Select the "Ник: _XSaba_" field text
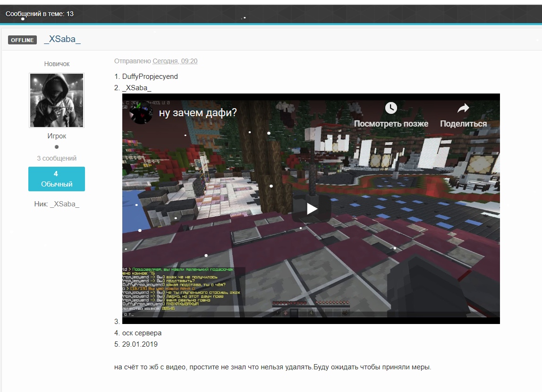Image resolution: width=542 pixels, height=392 pixels. 57,205
